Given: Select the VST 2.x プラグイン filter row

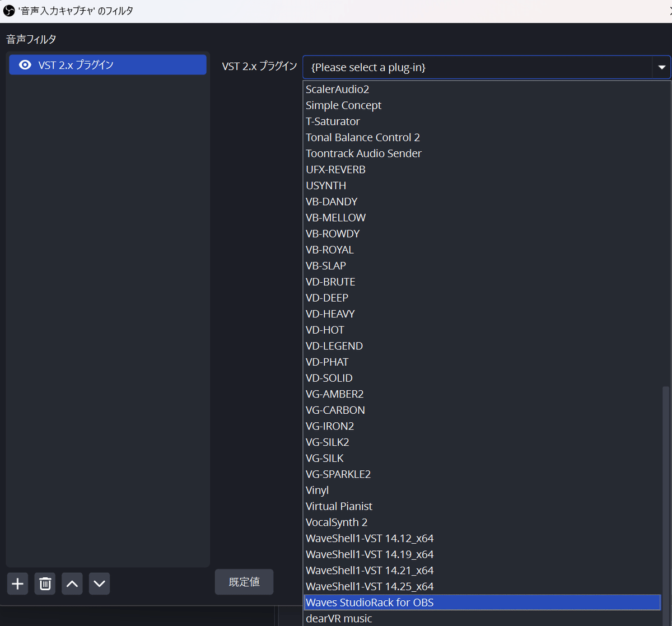Looking at the screenshot, I should [108, 65].
